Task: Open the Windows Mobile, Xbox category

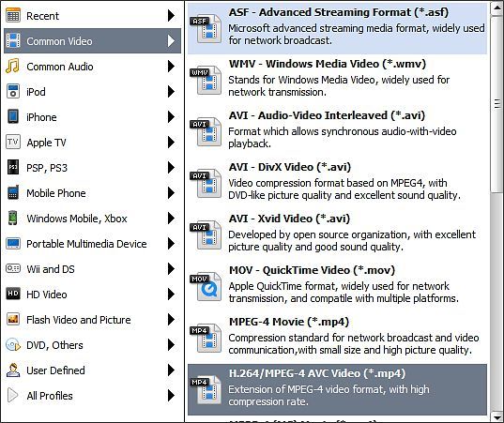Action: pyautogui.click(x=93, y=219)
